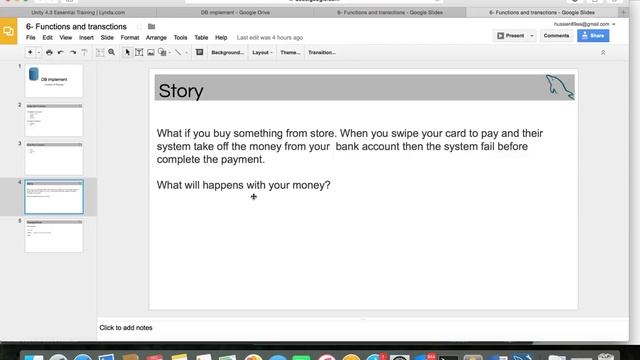Viewport: 640px width, 360px height.
Task: Click the text 'What will happens with your money?'
Action: [244, 185]
